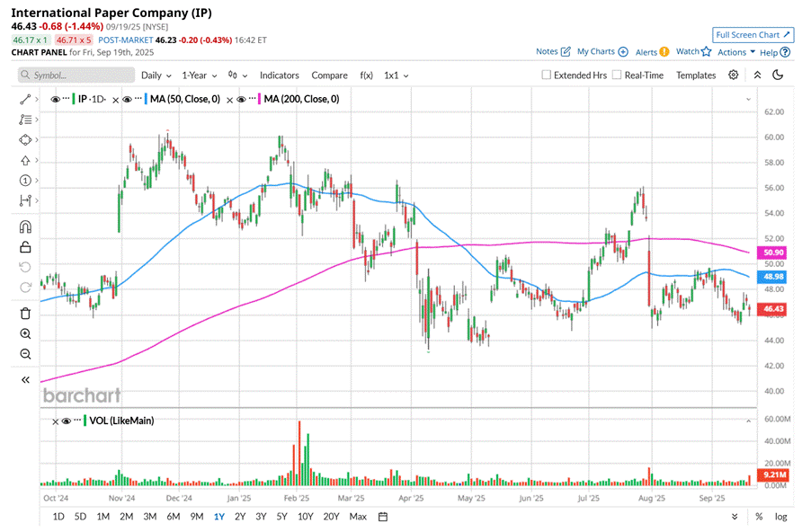Open the Fibonacci tools group

pyautogui.click(x=25, y=120)
